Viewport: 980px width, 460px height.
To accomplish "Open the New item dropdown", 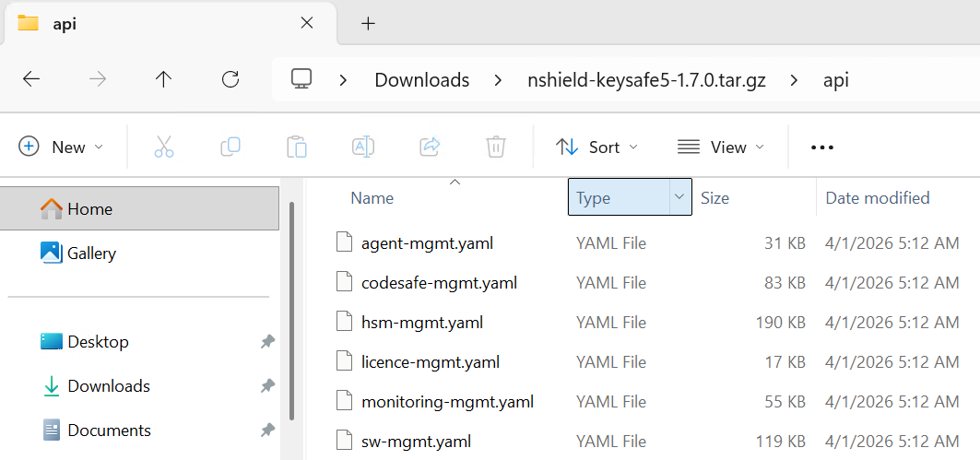I will [61, 147].
